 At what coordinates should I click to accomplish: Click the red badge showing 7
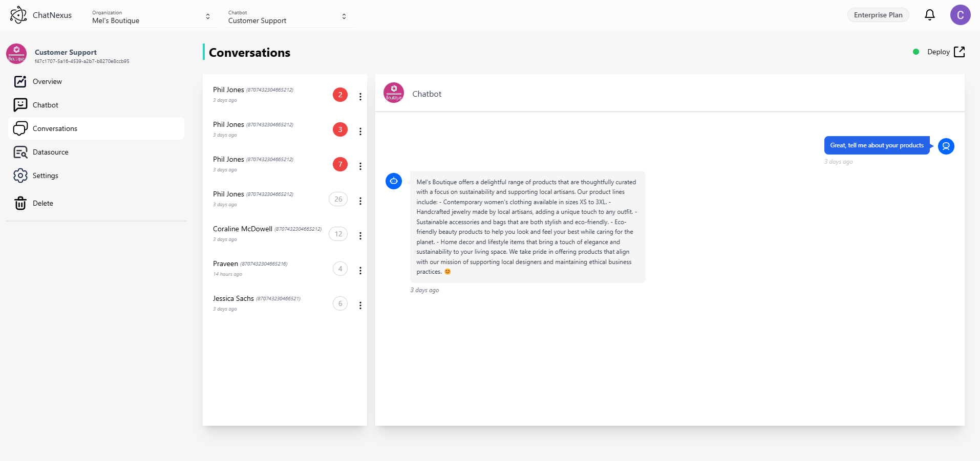tap(340, 164)
